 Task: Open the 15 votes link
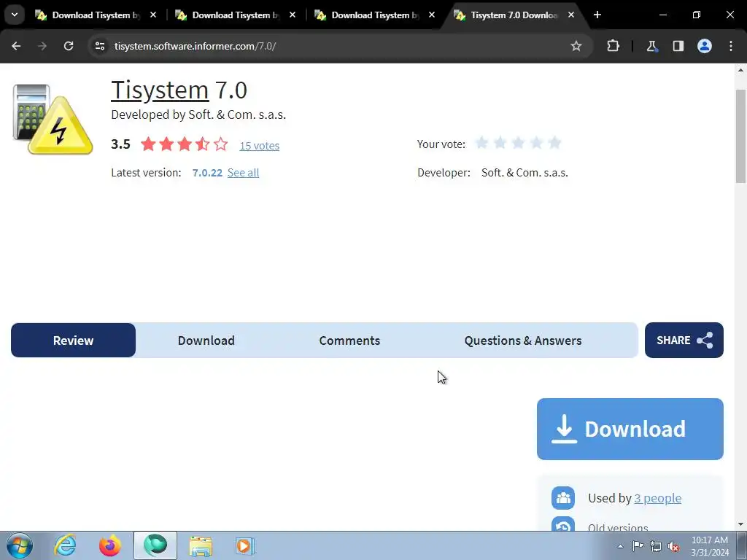pos(259,146)
